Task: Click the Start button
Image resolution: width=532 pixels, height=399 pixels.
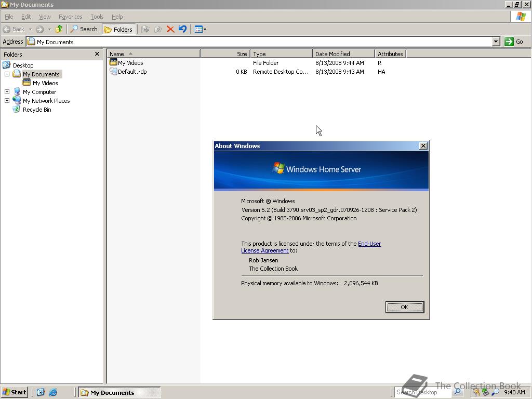Action: point(14,392)
